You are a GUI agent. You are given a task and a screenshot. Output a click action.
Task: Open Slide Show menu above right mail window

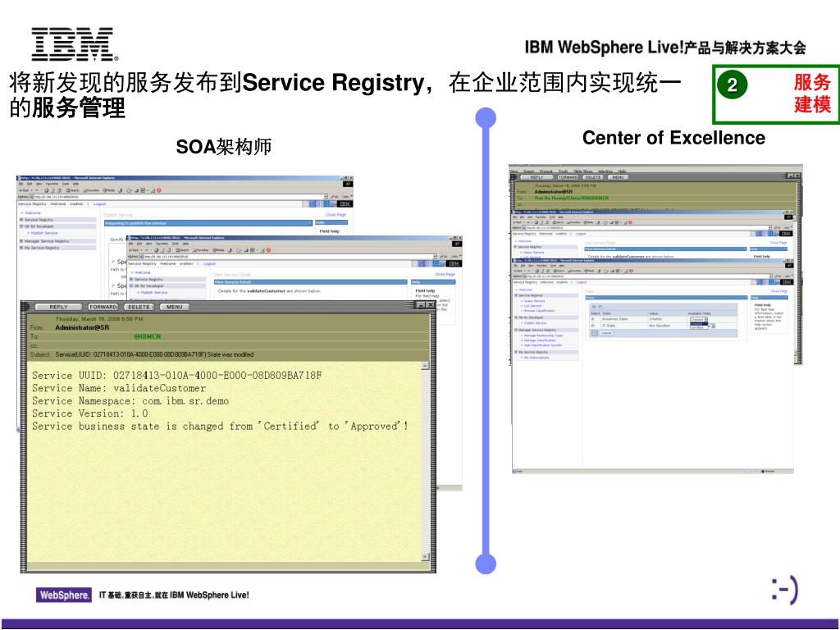point(583,171)
